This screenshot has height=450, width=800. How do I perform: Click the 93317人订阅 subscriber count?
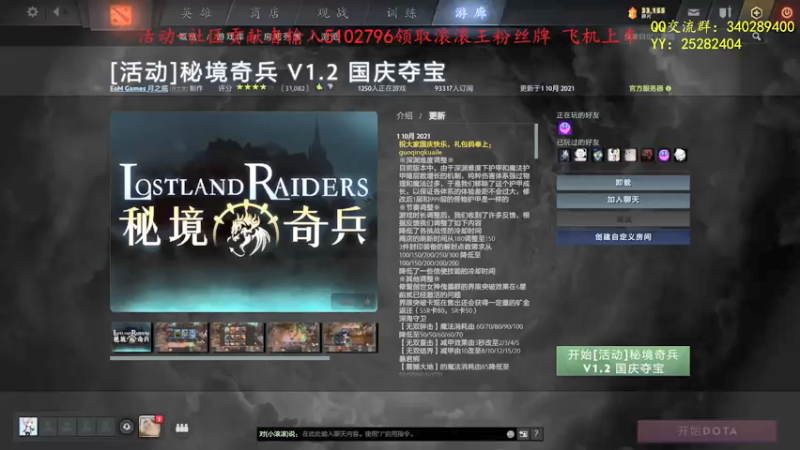[454, 88]
